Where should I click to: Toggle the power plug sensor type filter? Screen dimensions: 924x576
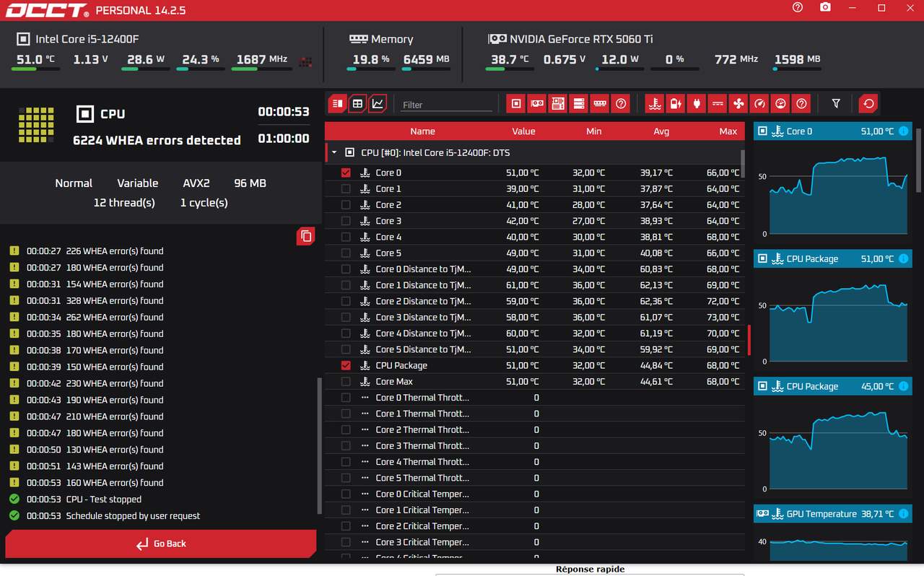(x=696, y=104)
